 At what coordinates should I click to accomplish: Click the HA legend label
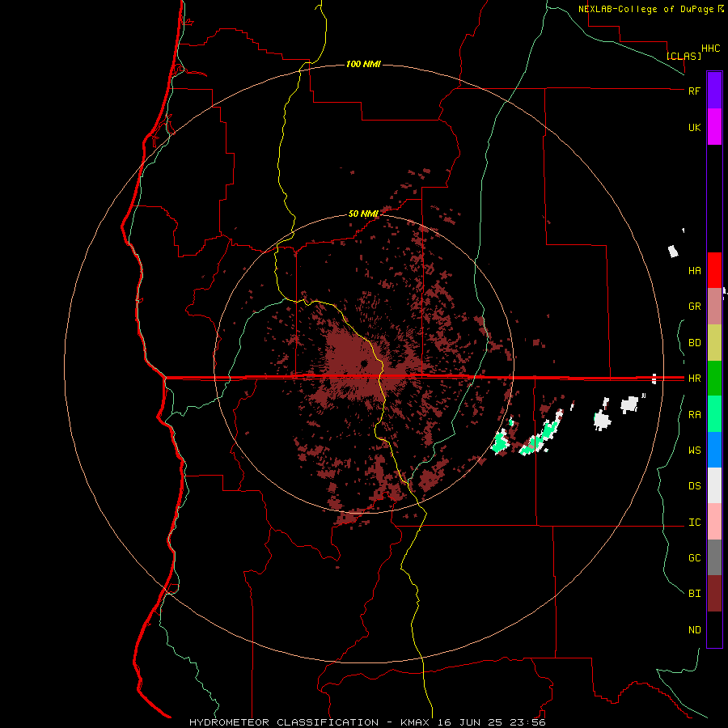point(694,271)
